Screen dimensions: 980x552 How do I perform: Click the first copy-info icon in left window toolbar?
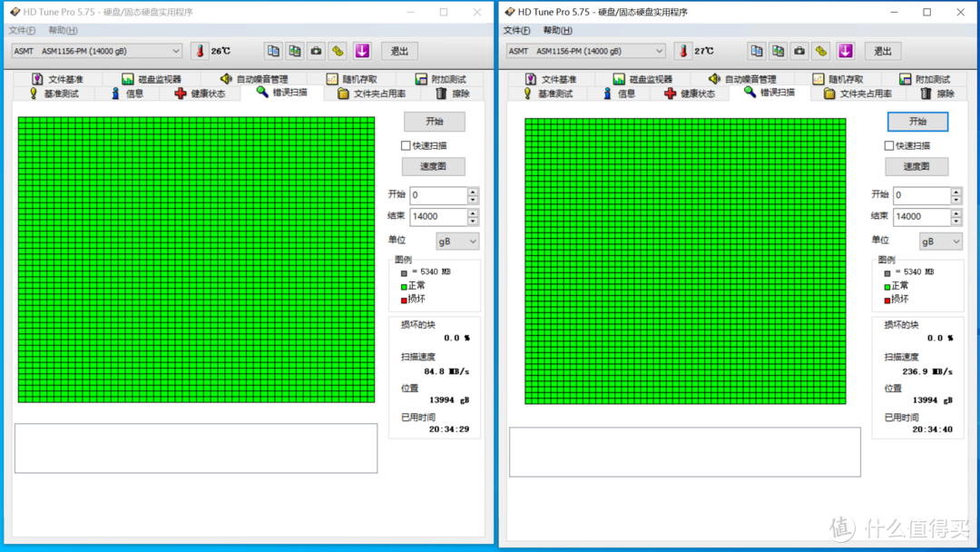click(x=273, y=51)
